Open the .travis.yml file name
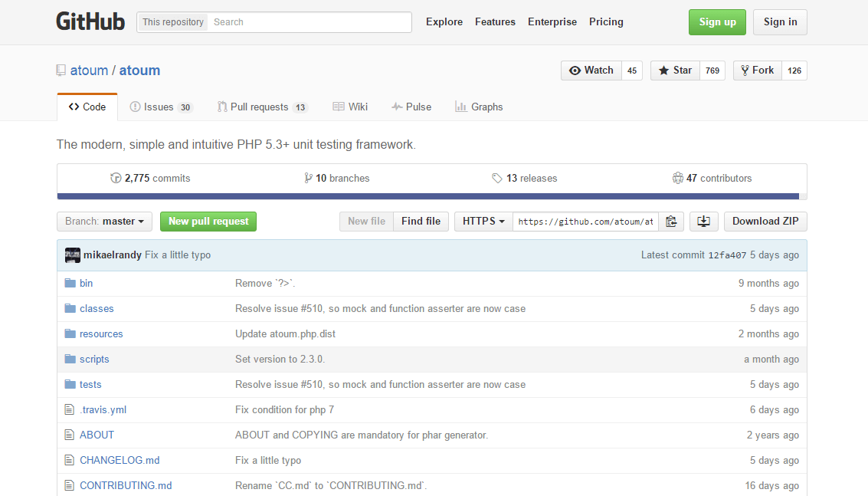This screenshot has height=496, width=868. pos(103,409)
